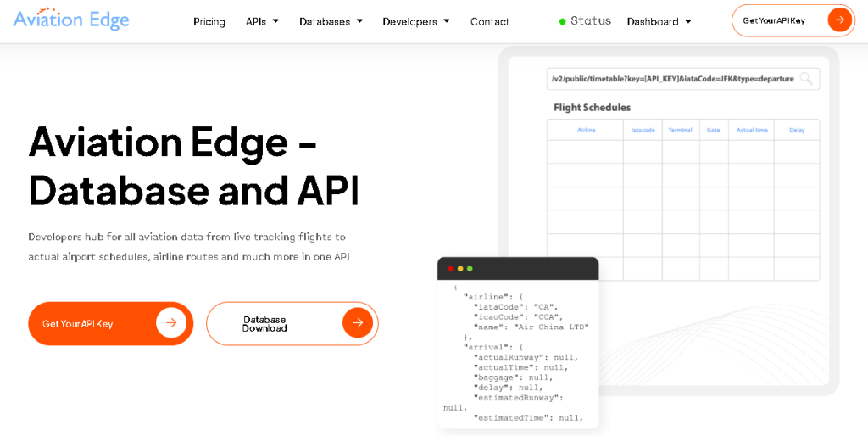Viewport: 868px width, 436px height.
Task: Click the magnifier search icon
Action: (x=807, y=79)
